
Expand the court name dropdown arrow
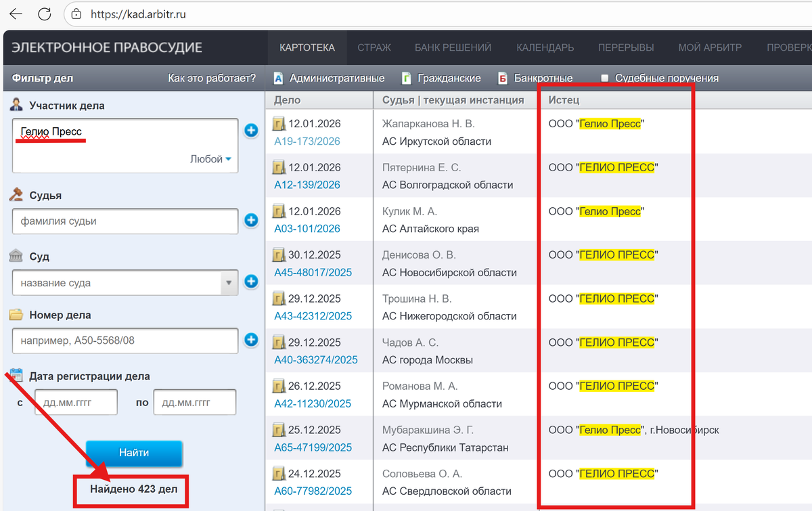(229, 282)
